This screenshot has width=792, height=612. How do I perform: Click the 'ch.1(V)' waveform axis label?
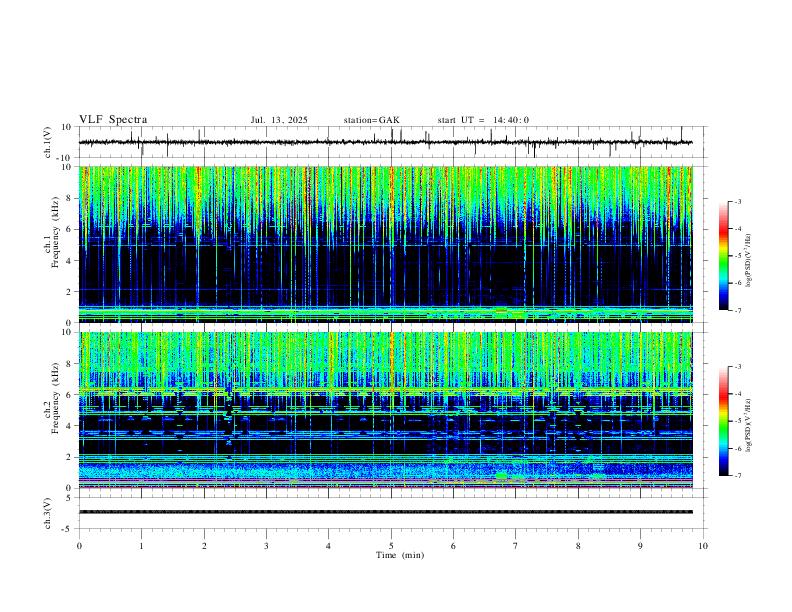pos(48,142)
